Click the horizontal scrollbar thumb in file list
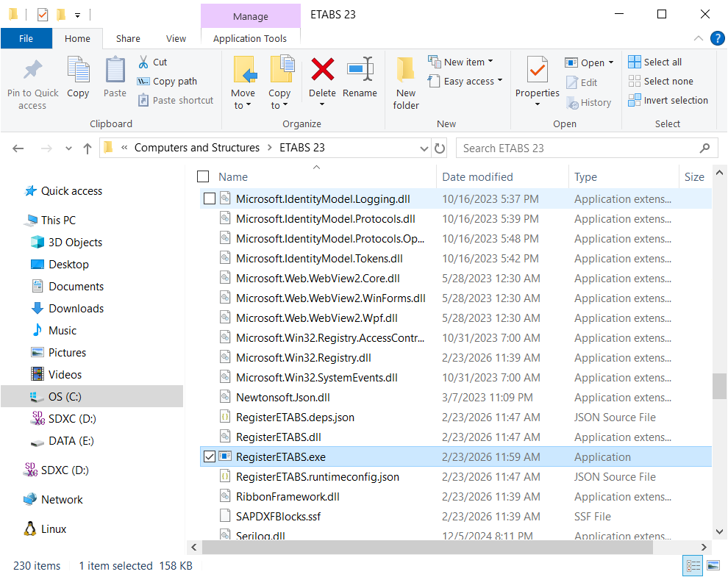The height and width of the screenshot is (577, 728). 427,548
